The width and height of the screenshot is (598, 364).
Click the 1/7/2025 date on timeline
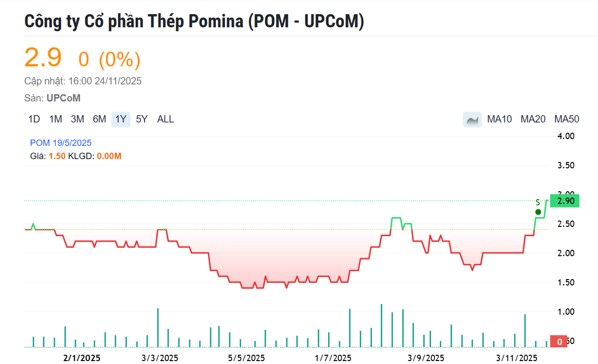[333, 358]
